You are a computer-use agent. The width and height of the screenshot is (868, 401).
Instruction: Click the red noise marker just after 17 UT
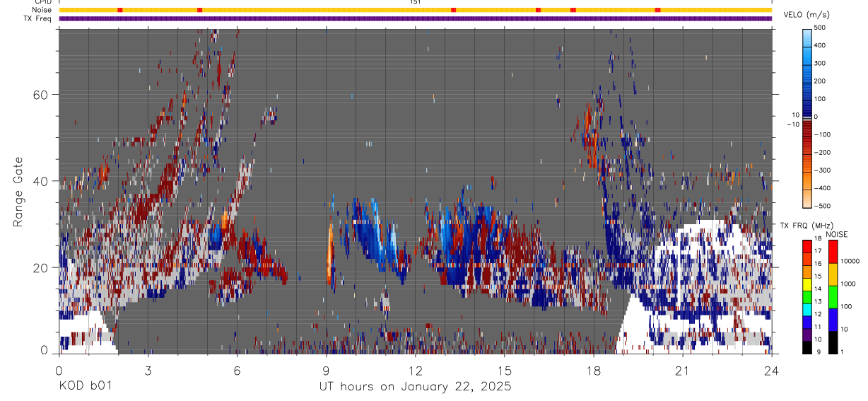point(573,10)
